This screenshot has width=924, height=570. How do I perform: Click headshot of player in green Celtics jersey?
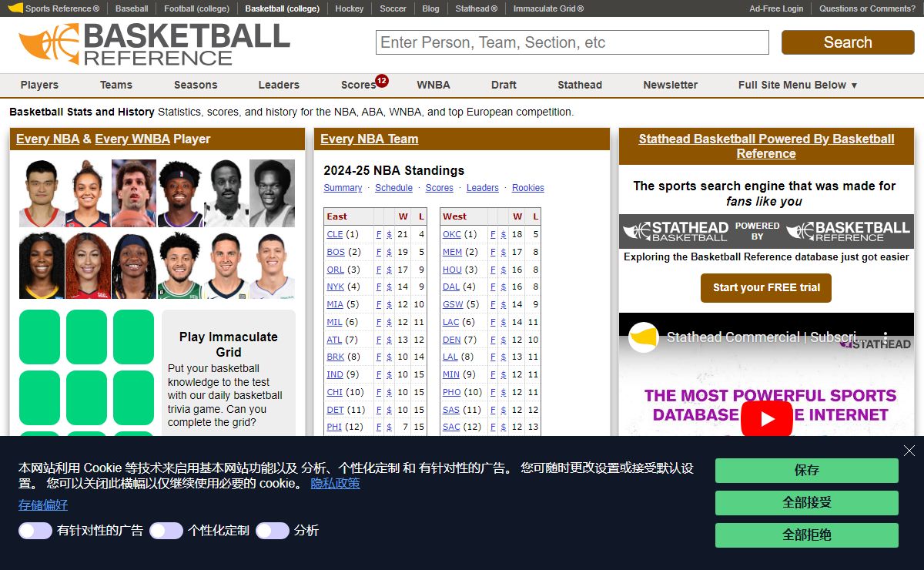coord(180,266)
